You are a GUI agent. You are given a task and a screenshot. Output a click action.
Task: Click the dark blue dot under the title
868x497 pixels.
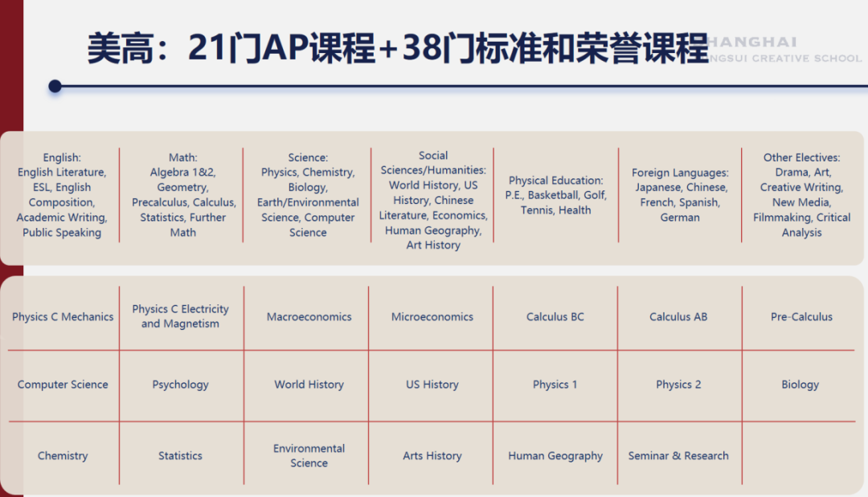[x=55, y=86]
